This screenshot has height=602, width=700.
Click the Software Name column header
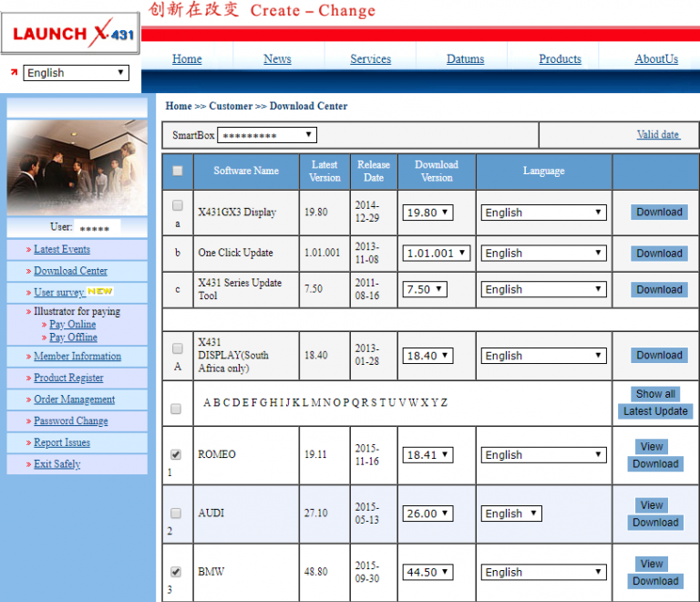246,171
